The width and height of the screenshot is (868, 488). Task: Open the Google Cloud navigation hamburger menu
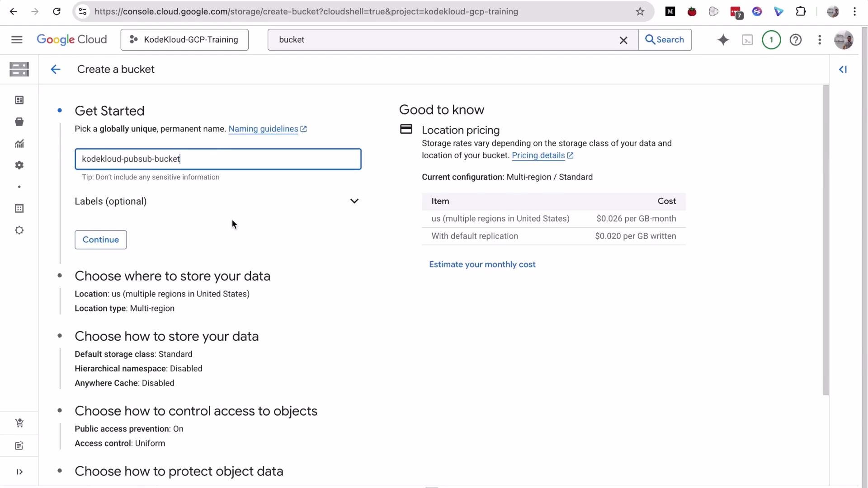(17, 40)
